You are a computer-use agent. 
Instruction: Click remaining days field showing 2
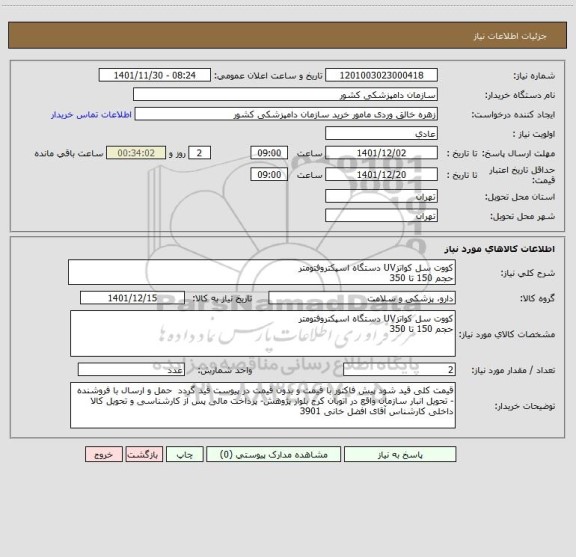point(199,153)
